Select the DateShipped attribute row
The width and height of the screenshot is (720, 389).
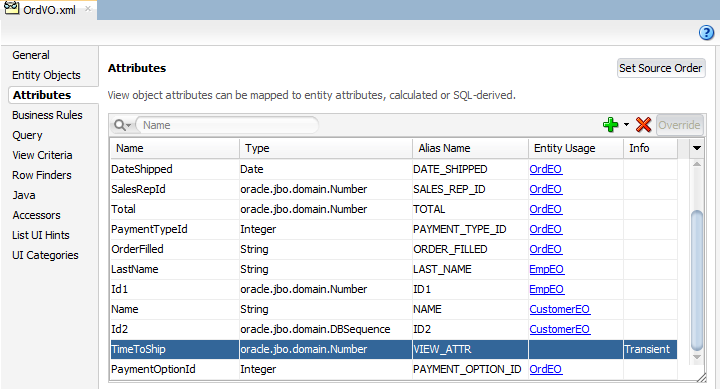pyautogui.click(x=394, y=169)
